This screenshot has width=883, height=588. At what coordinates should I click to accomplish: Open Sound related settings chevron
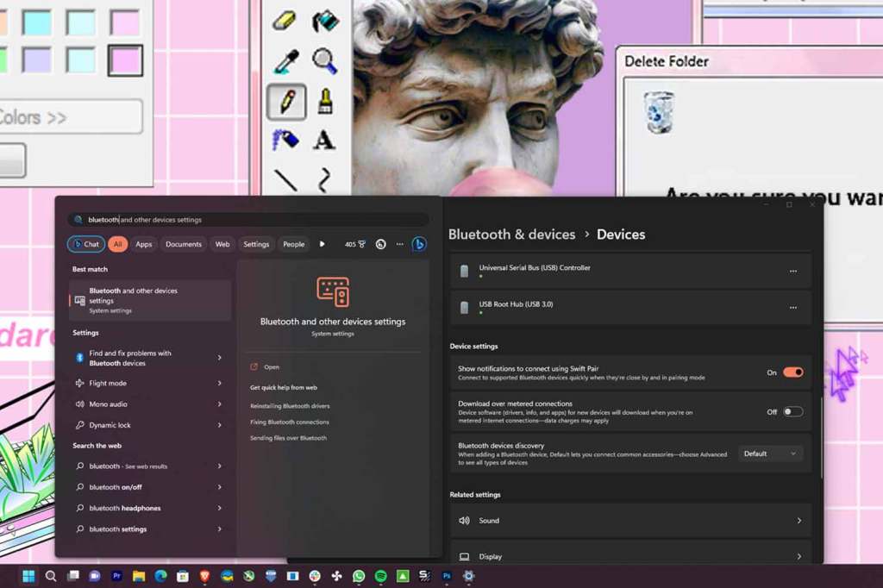(799, 521)
